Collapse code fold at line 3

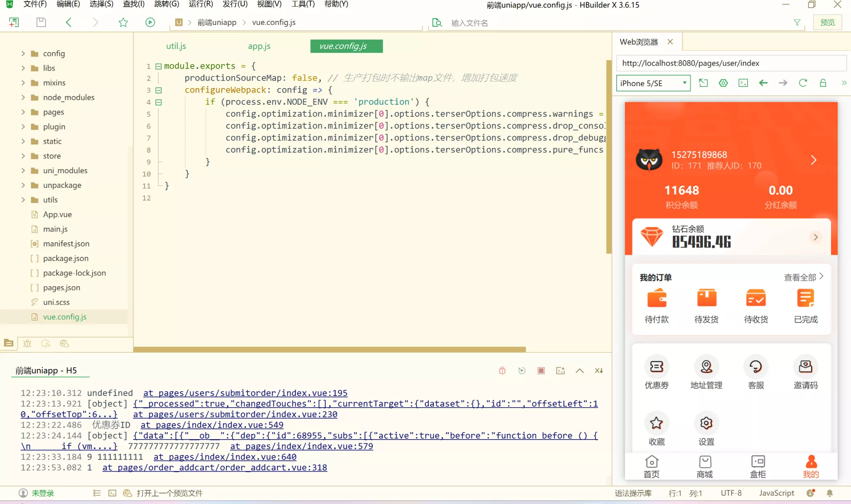pyautogui.click(x=158, y=90)
